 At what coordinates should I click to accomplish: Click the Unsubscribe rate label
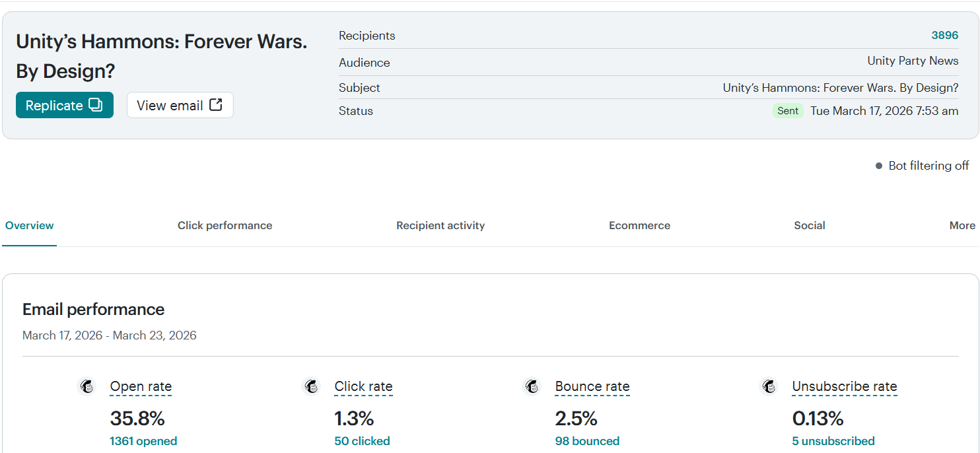pos(845,387)
